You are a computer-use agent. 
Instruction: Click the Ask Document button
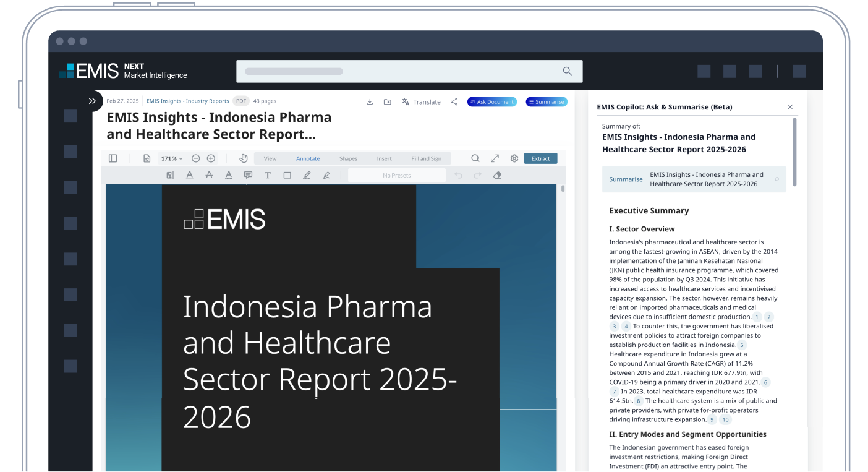click(491, 102)
